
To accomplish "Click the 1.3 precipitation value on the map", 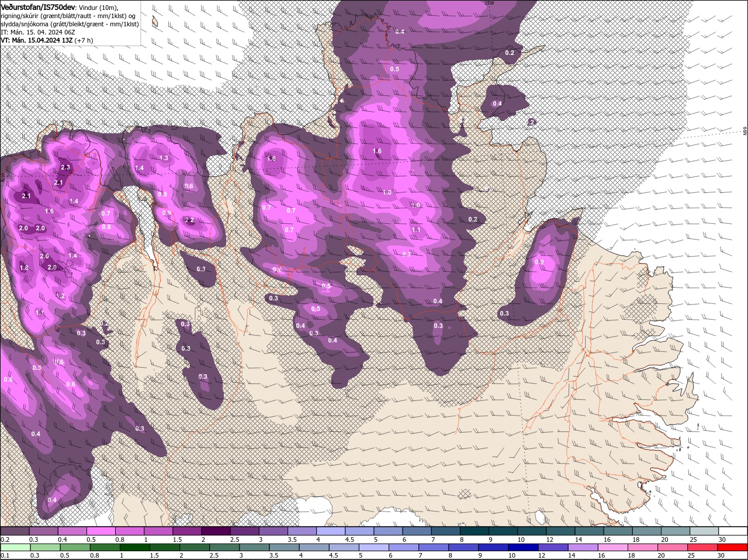I will pyautogui.click(x=164, y=158).
